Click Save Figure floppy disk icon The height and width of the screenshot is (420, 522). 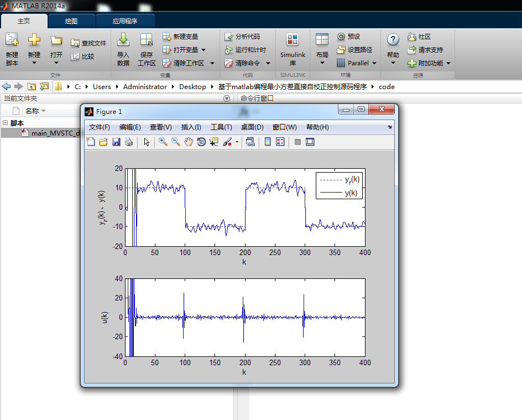pos(116,142)
